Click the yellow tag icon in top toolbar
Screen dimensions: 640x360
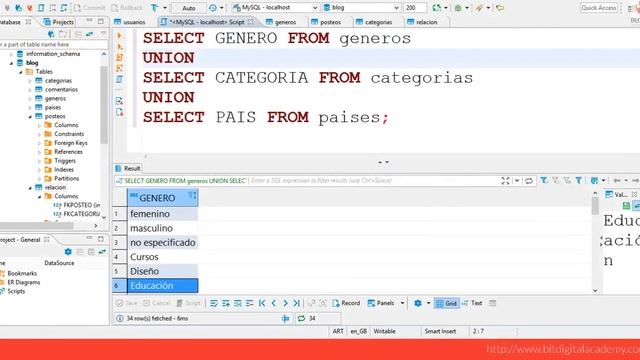[500, 7]
